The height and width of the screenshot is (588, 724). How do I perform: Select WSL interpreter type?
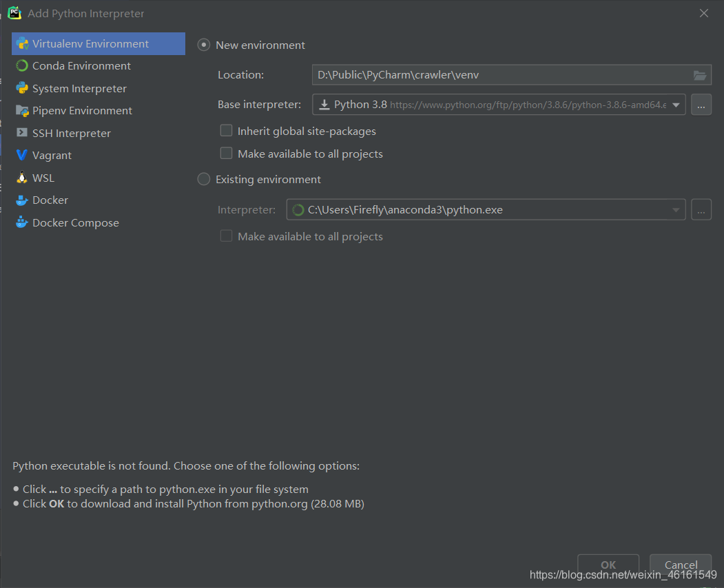[99, 178]
